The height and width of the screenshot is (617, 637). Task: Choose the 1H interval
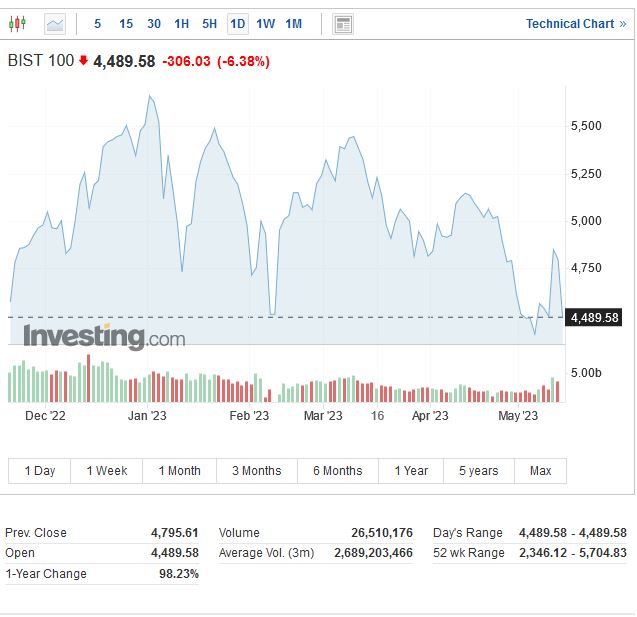tap(181, 23)
